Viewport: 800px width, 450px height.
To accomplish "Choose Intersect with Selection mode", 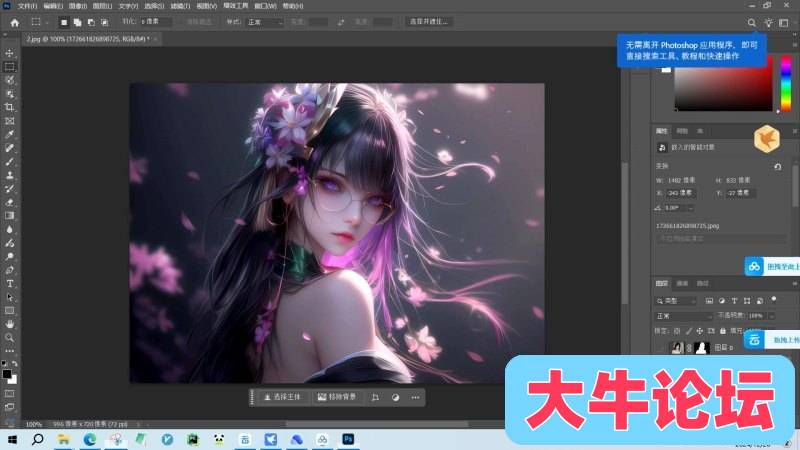I will point(105,22).
